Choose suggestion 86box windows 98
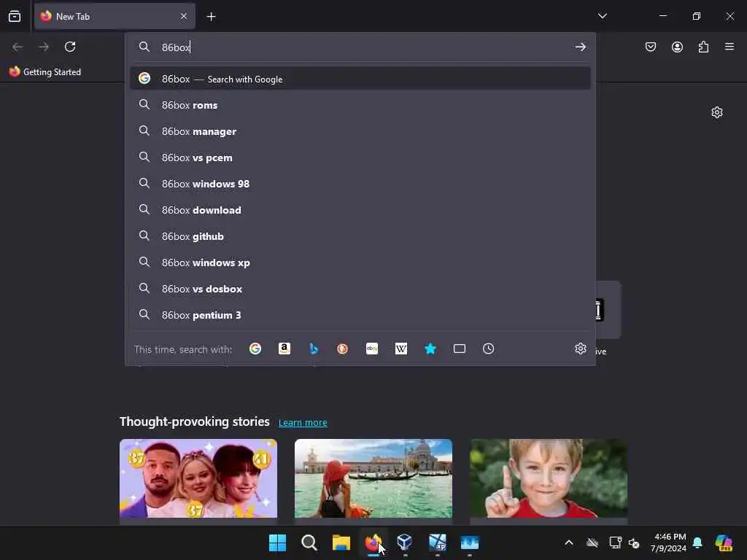 click(360, 183)
